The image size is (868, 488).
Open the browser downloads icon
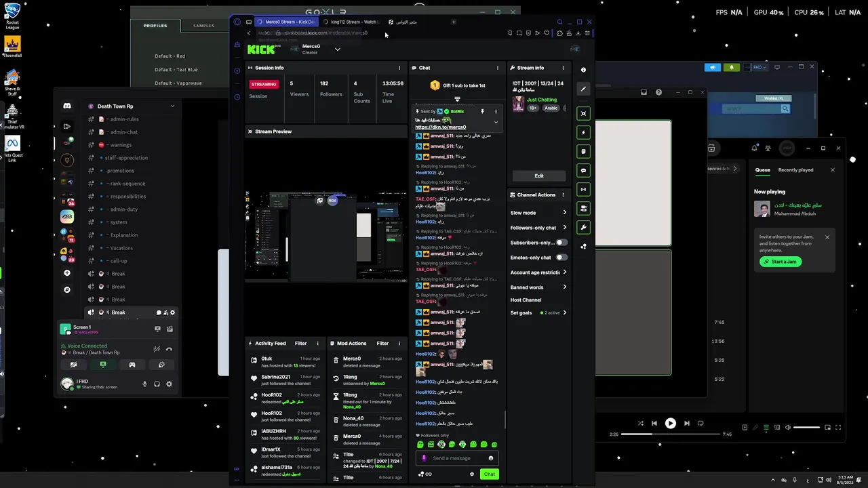click(578, 33)
